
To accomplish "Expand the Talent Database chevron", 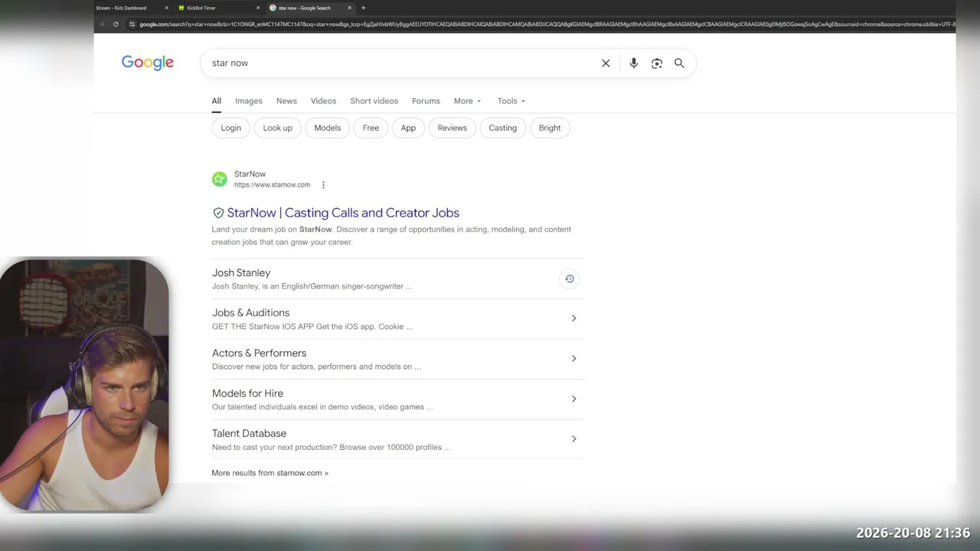I will [573, 439].
